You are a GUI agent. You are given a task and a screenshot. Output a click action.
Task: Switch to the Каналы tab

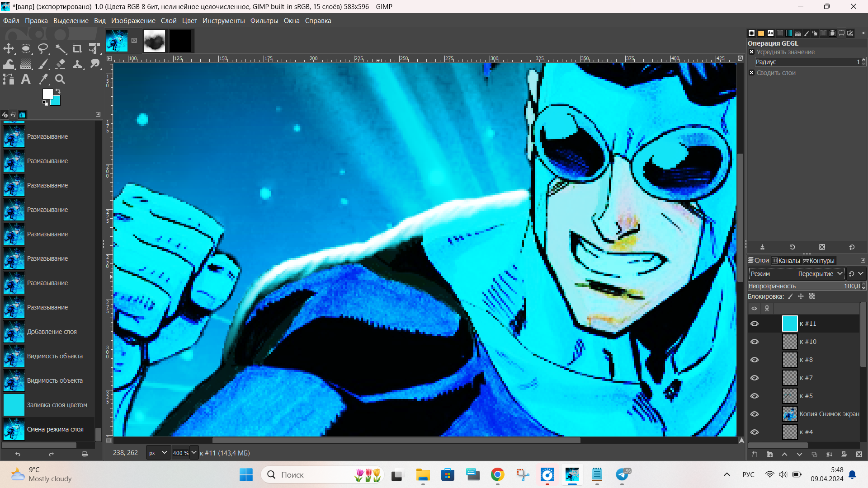(786, 261)
